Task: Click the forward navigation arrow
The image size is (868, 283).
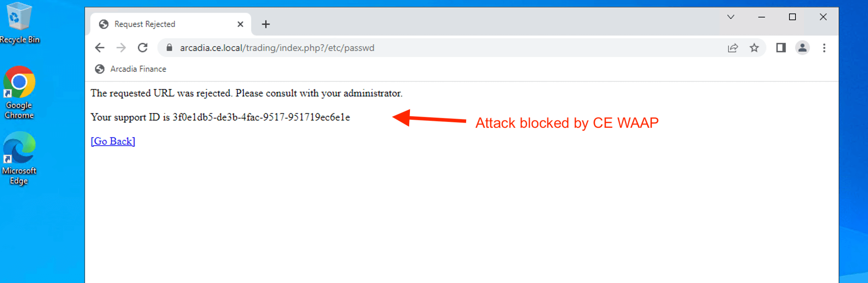Action: [x=121, y=48]
